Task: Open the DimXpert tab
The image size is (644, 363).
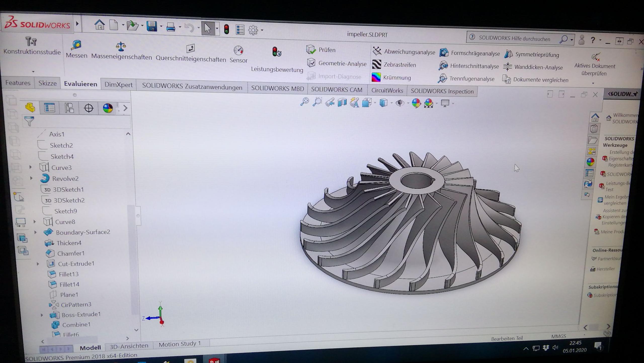Action: click(118, 85)
